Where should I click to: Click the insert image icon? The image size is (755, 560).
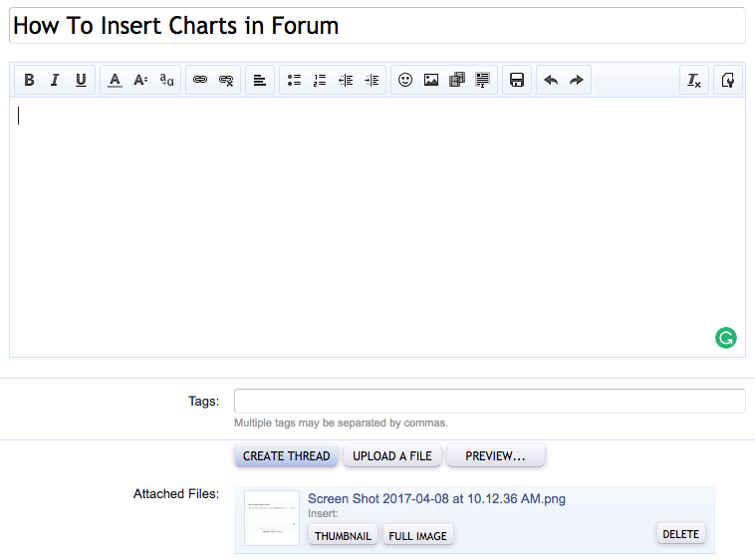pyautogui.click(x=431, y=81)
